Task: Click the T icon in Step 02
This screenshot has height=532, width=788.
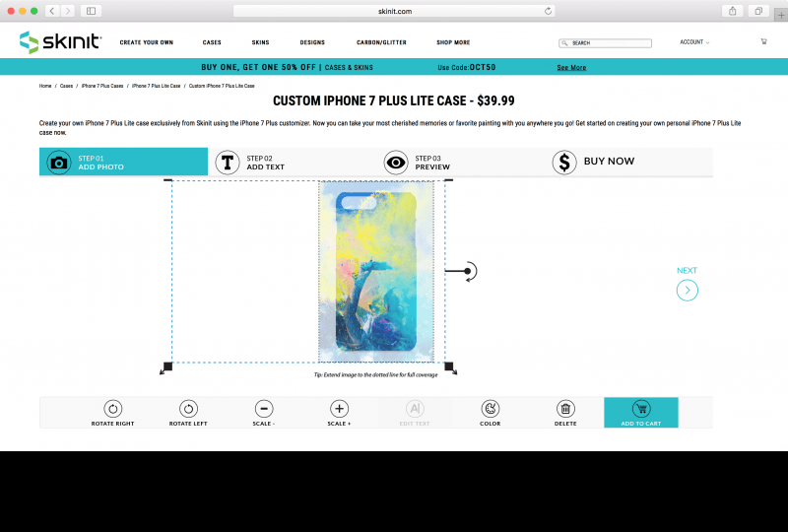Action: (228, 163)
